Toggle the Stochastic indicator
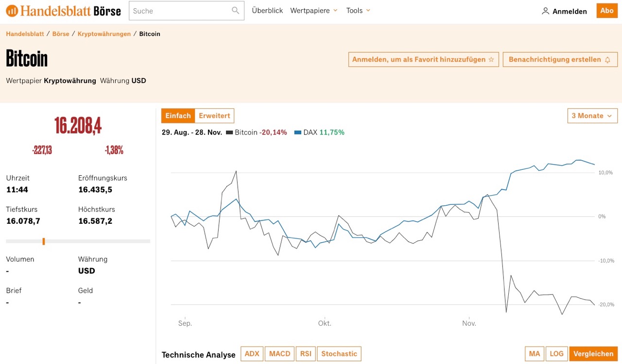The height and width of the screenshot is (364, 622). pyautogui.click(x=339, y=354)
